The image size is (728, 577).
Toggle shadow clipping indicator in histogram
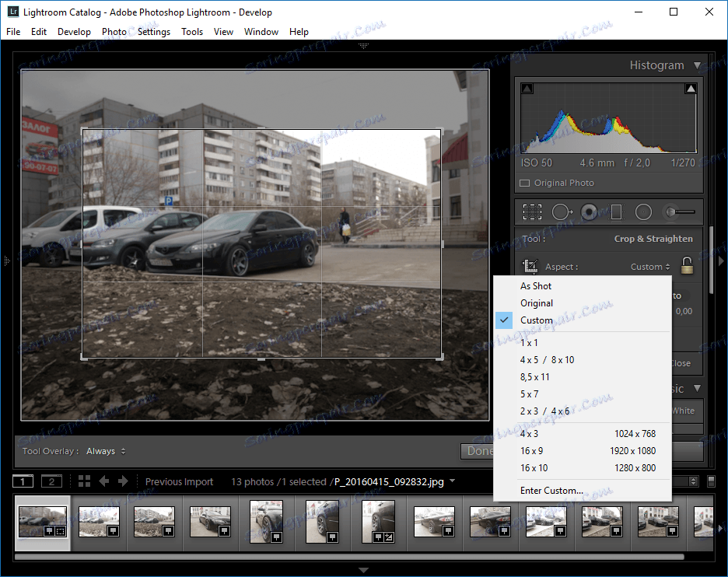(x=527, y=89)
